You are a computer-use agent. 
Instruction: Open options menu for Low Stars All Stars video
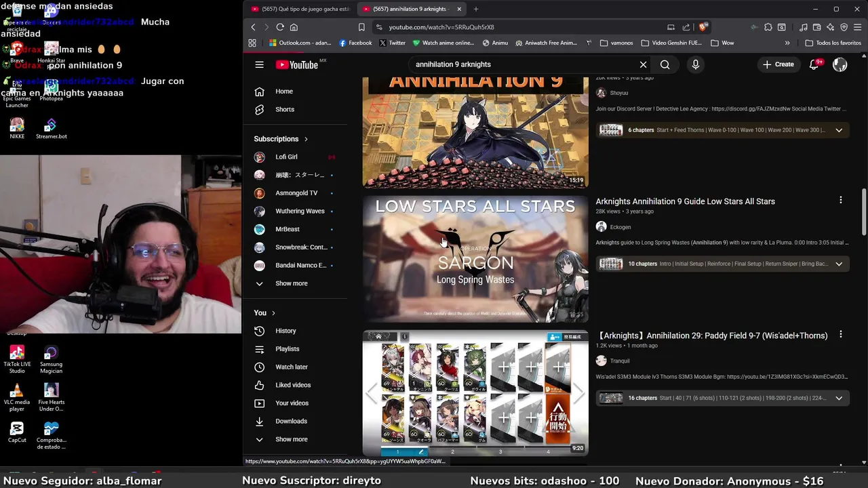[840, 201]
